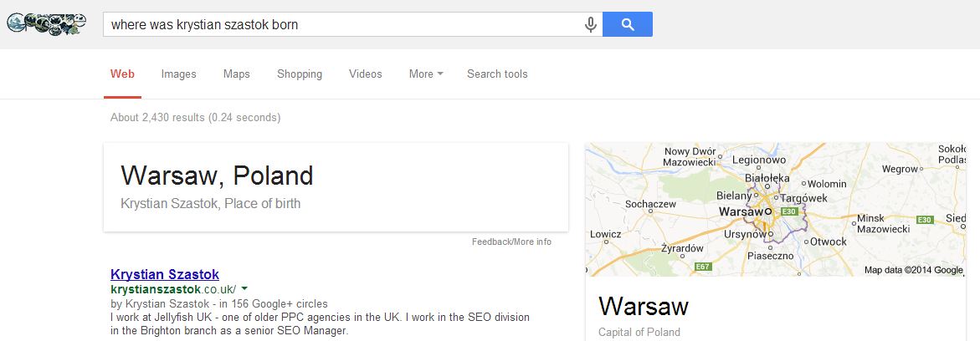The image size is (980, 341).
Task: Click into the search query field
Action: (x=343, y=24)
